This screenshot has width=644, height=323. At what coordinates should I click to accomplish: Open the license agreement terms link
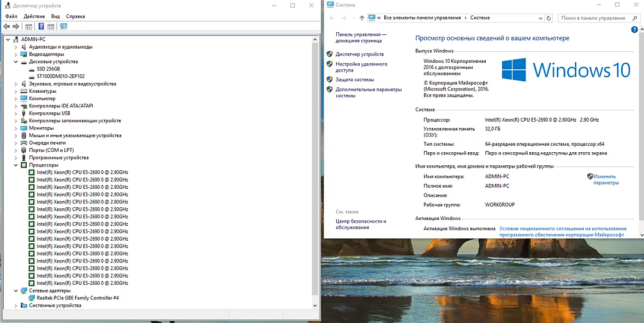coord(563,231)
